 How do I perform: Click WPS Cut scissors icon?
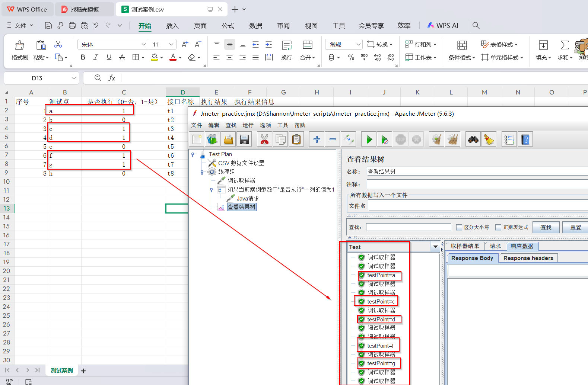[x=58, y=45]
